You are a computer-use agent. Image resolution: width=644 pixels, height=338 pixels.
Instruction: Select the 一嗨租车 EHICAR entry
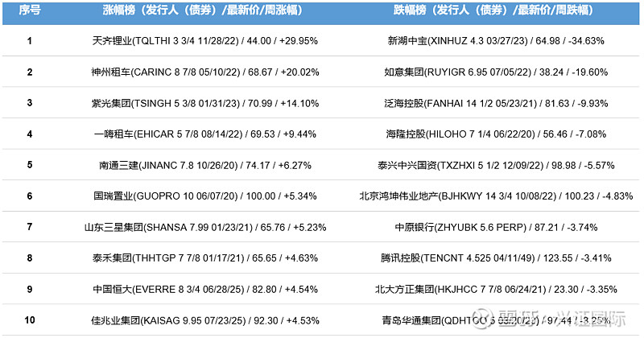(x=205, y=134)
